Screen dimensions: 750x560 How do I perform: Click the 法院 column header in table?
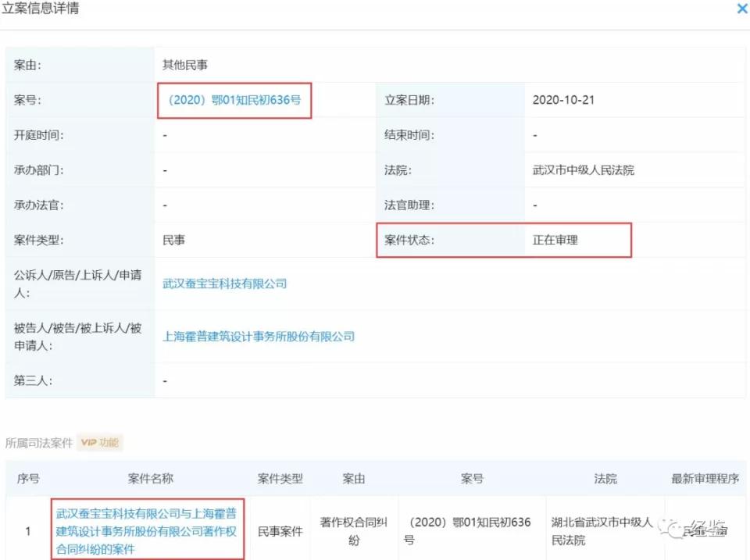[605, 479]
